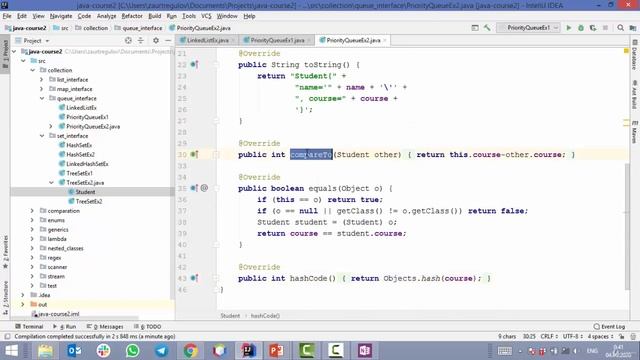The width and height of the screenshot is (640, 360).
Task: Expand PriorityQueueEx2.java node
Action: [51, 127]
